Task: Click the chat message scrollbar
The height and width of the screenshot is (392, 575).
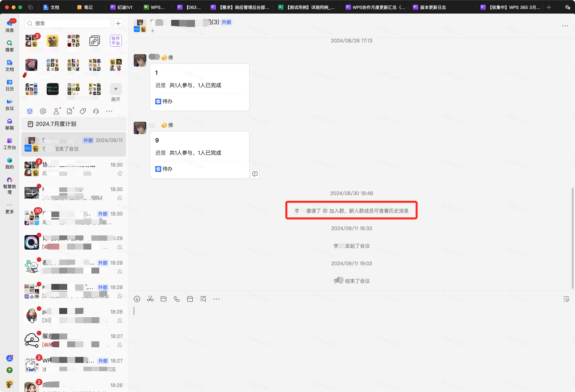Action: [x=573, y=238]
